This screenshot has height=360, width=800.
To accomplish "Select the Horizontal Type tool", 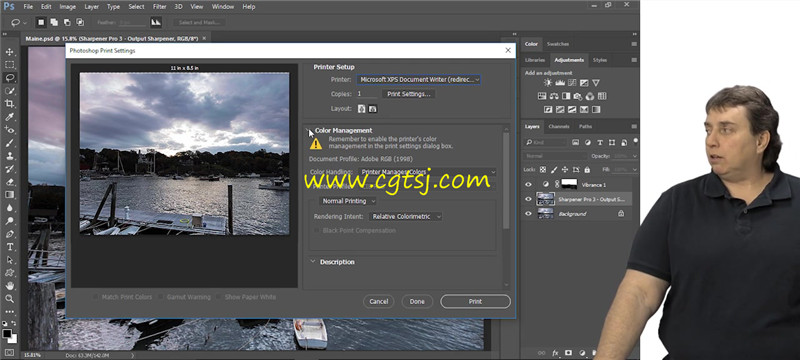I will pos(10,247).
